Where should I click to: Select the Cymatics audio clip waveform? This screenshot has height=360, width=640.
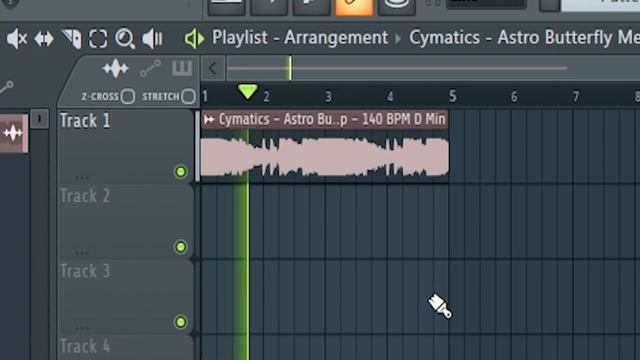click(325, 157)
